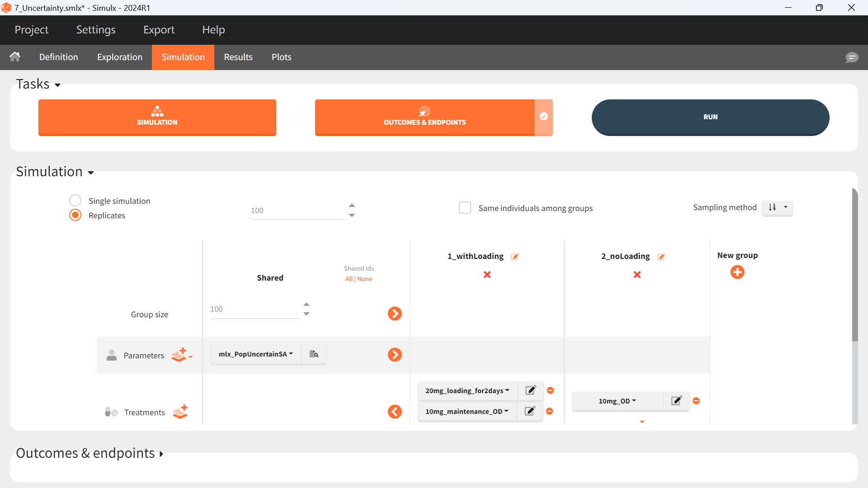Select the Single simulation option
This screenshot has width=868, height=488.
[x=75, y=201]
